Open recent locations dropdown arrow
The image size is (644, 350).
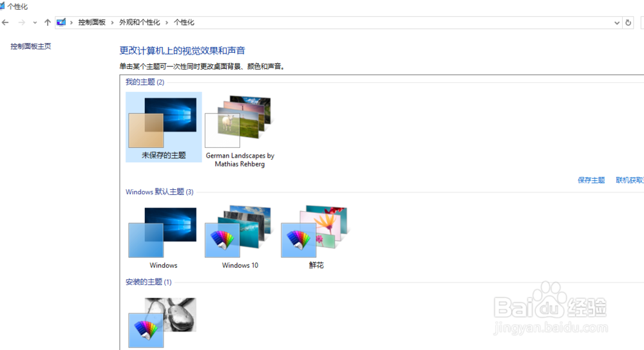[x=35, y=23]
